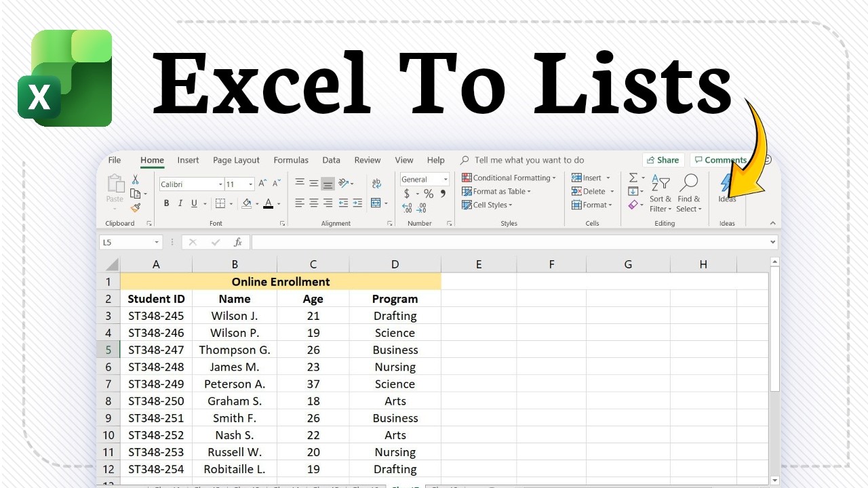Apply Percent Style with the % icon
The height and width of the screenshot is (488, 868).
coord(429,194)
